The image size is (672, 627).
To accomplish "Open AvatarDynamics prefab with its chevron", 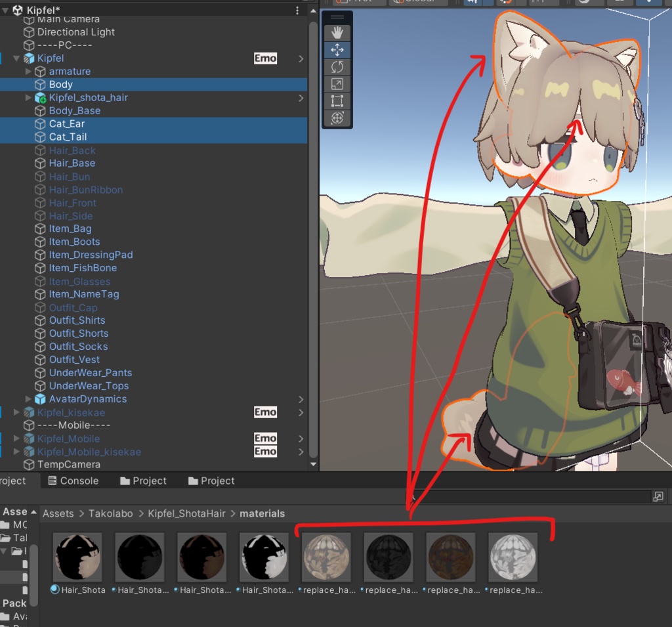I will point(301,399).
